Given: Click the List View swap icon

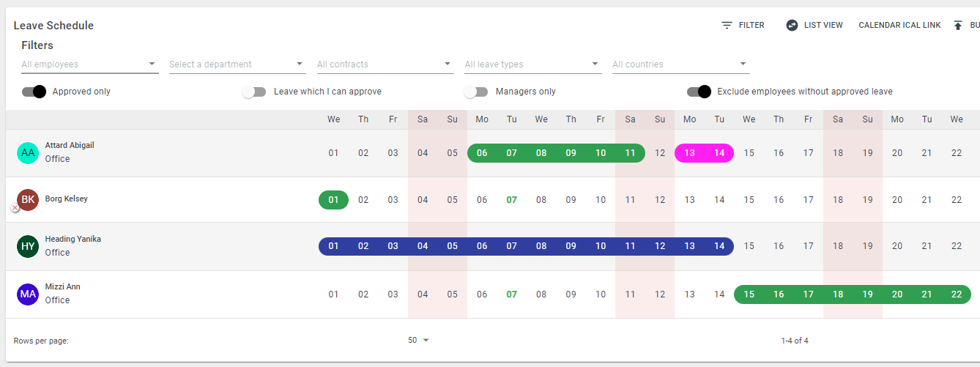Looking at the screenshot, I should [x=792, y=25].
